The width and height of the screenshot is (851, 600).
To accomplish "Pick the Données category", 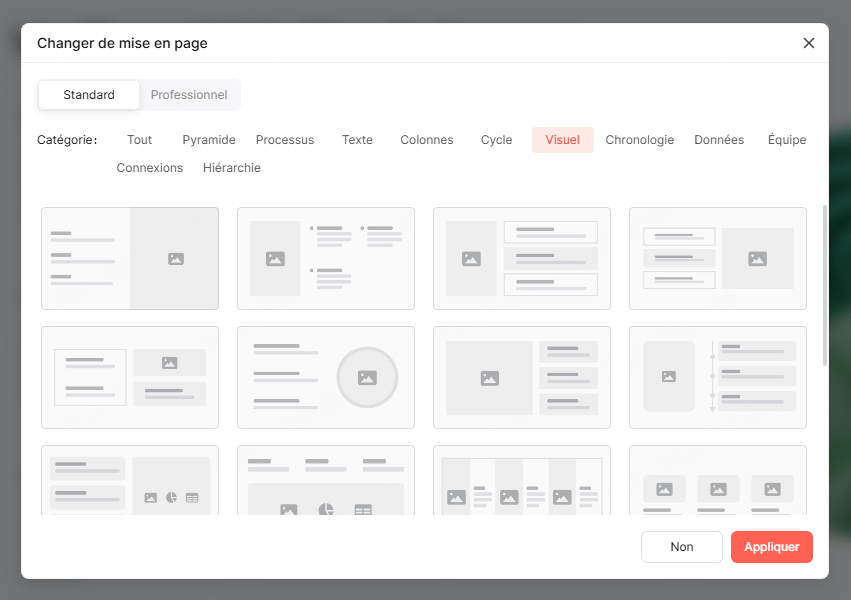I will pos(719,140).
